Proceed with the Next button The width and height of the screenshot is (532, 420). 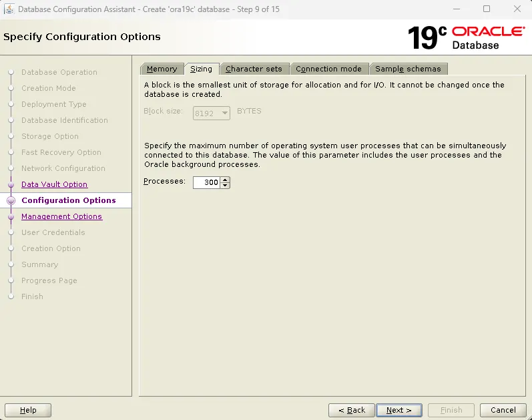pos(399,410)
